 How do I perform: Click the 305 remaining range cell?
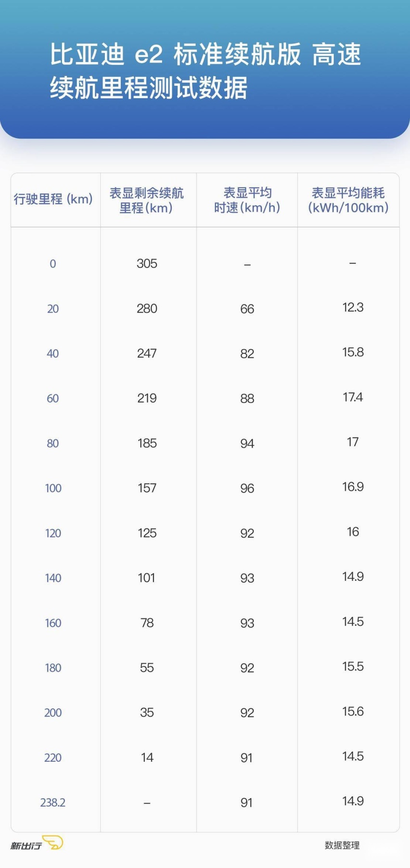tap(147, 264)
